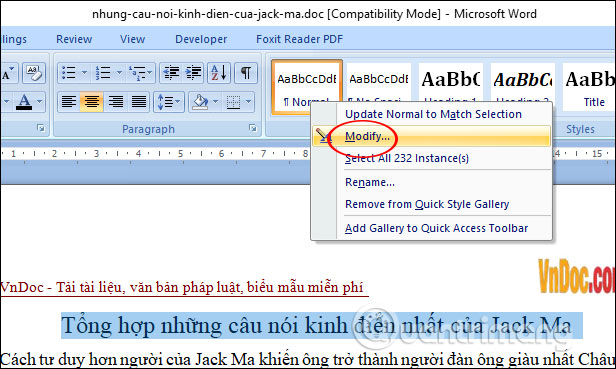616x369 pixels.
Task: Open the Numbering dropdown arrow
Action: point(119,73)
